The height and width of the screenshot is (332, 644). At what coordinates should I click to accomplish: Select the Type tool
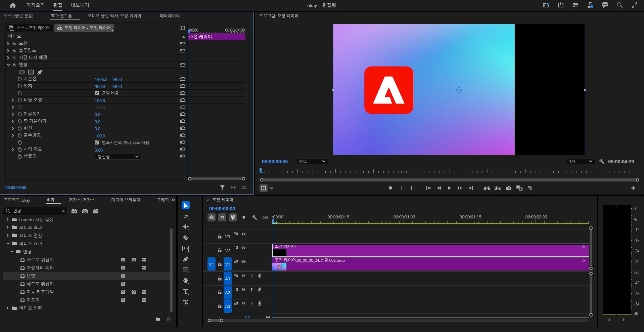coord(186,291)
